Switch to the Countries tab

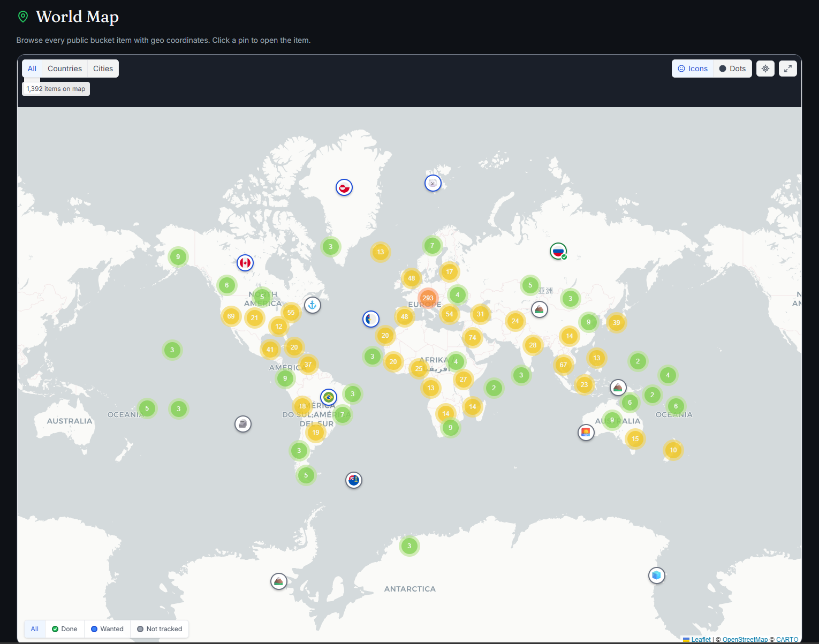(x=65, y=69)
